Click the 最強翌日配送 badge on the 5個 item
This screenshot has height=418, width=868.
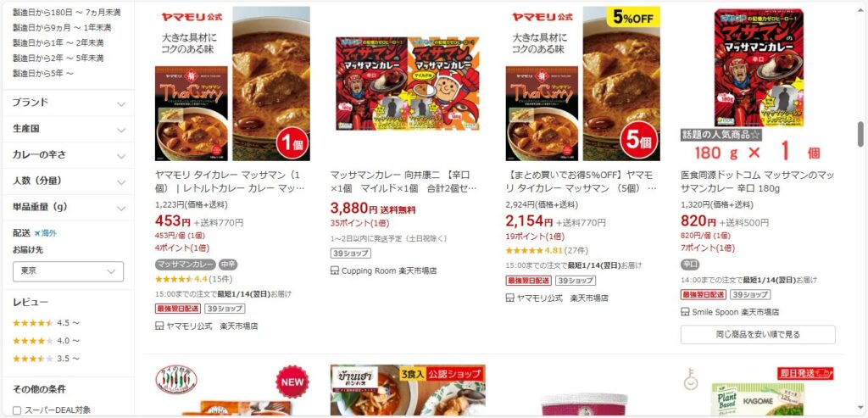[529, 281]
